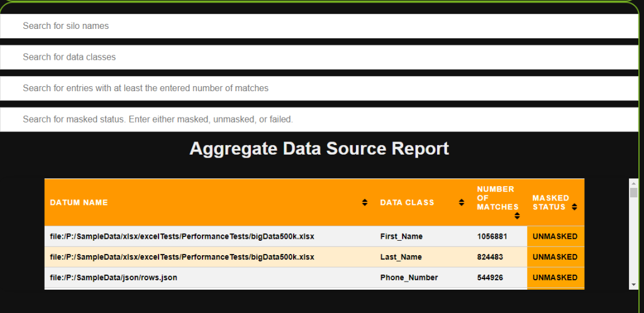This screenshot has height=313, width=644.
Task: Select the bigData500k.xlsx path in Last_Name row
Action: click(182, 257)
